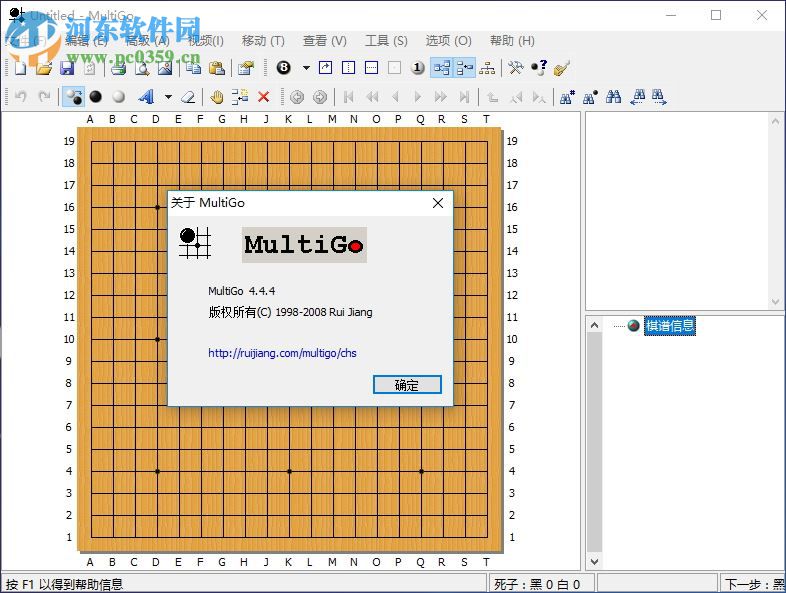Viewport: 786px width, 593px height.
Task: Click the hand pan tool icon
Action: (x=217, y=96)
